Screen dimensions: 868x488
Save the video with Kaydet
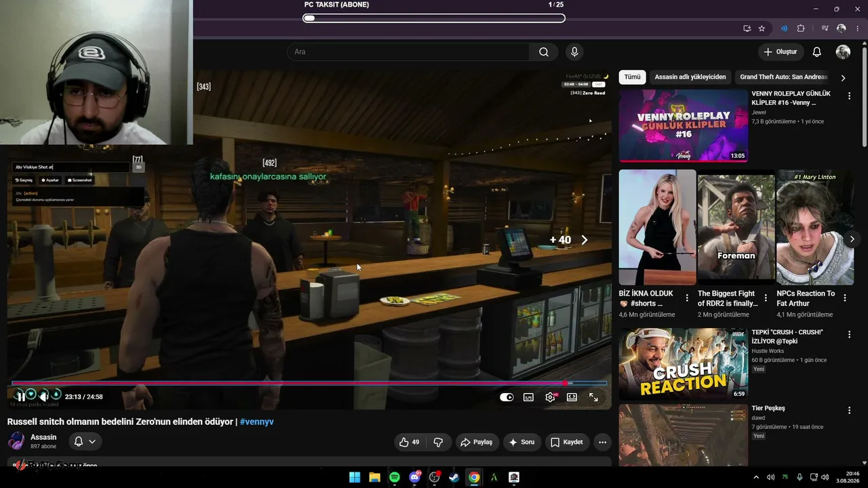coord(566,442)
